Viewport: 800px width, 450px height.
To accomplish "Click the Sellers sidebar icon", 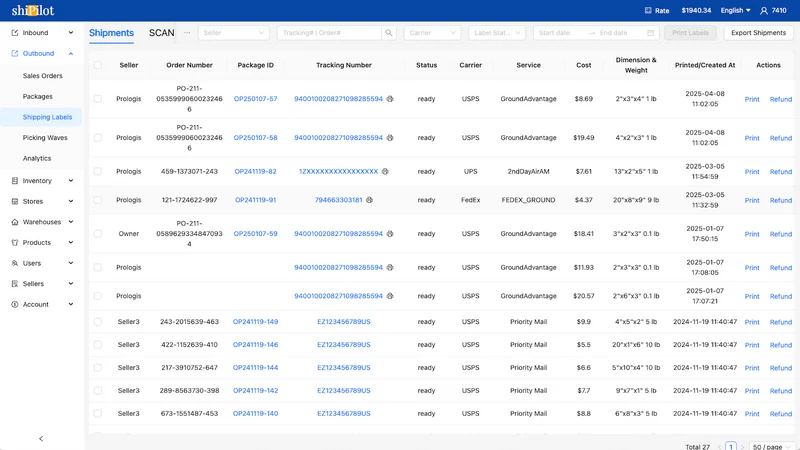I will pyautogui.click(x=14, y=284).
